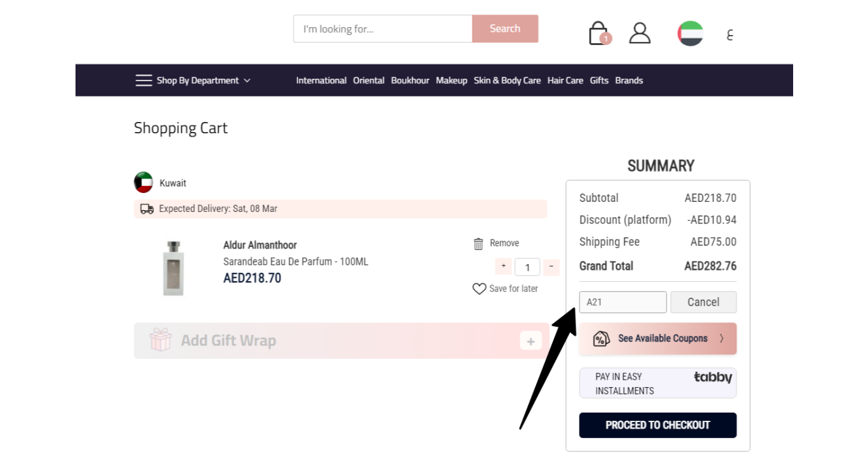The height and width of the screenshot is (457, 868).
Task: Click the UAE flag country selector
Action: pyautogui.click(x=690, y=34)
